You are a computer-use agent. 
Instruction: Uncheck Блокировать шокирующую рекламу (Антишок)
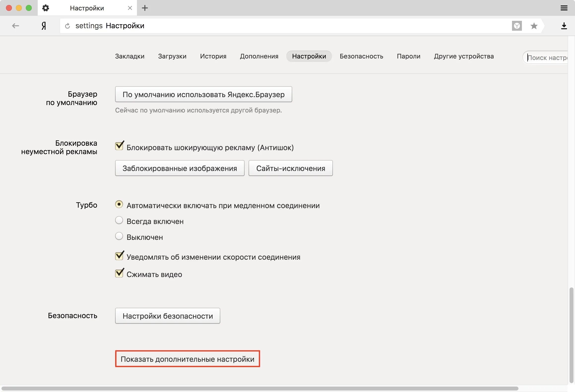coord(119,146)
